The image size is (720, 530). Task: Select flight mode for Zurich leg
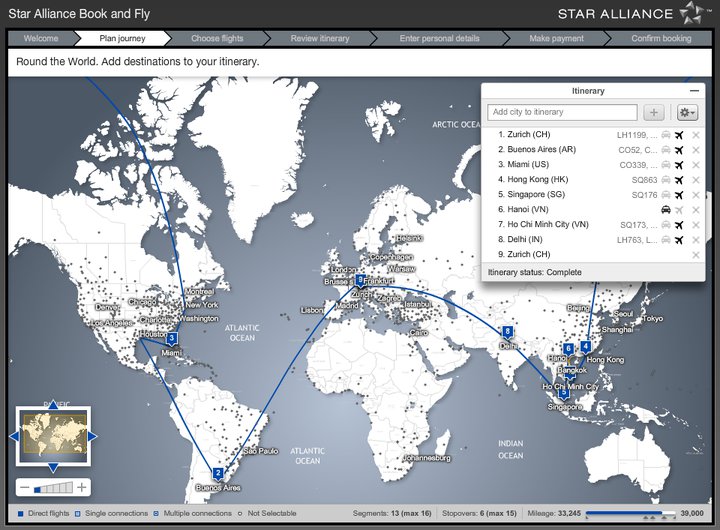point(680,135)
